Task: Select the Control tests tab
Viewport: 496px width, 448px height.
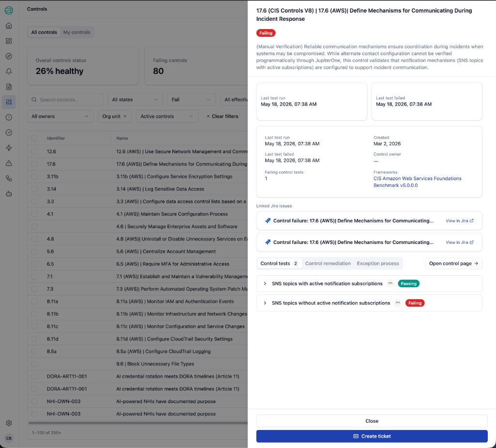Action: coord(279,263)
